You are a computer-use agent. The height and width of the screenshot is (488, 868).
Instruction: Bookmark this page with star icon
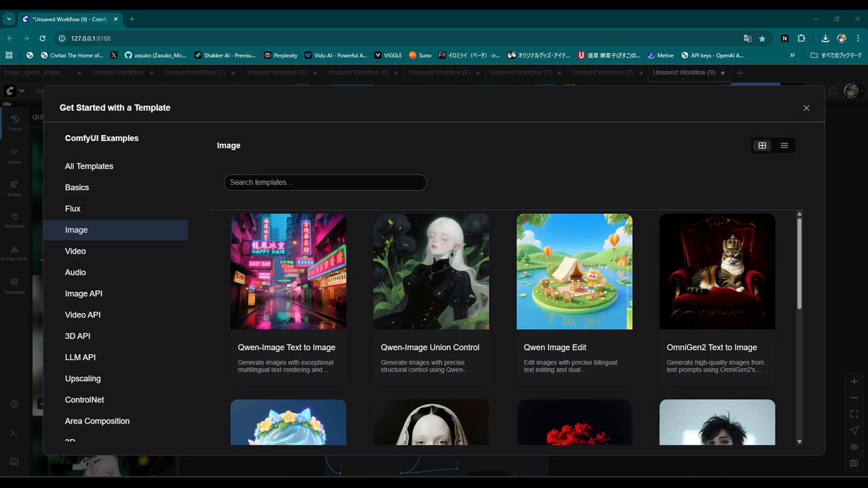tap(762, 38)
